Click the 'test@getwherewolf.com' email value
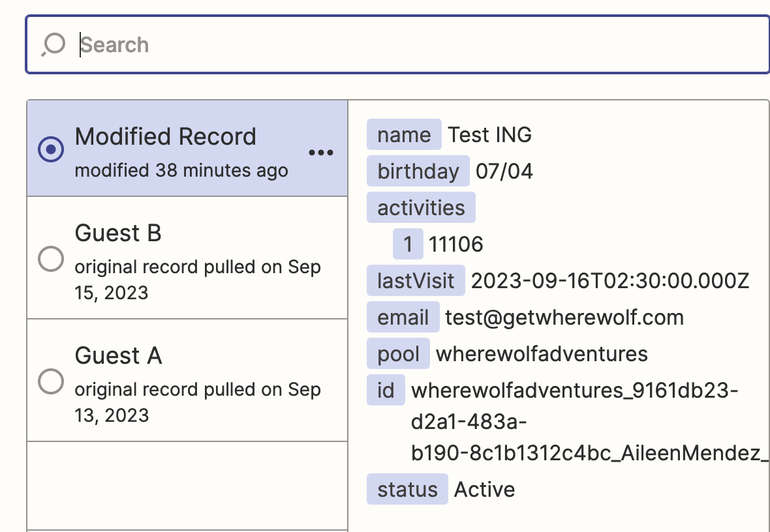 (564, 318)
